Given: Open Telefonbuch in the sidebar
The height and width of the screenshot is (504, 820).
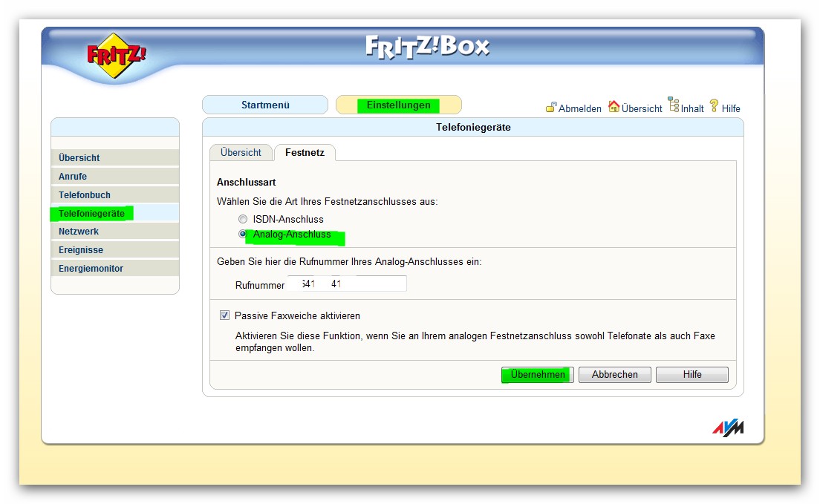Looking at the screenshot, I should [x=115, y=194].
